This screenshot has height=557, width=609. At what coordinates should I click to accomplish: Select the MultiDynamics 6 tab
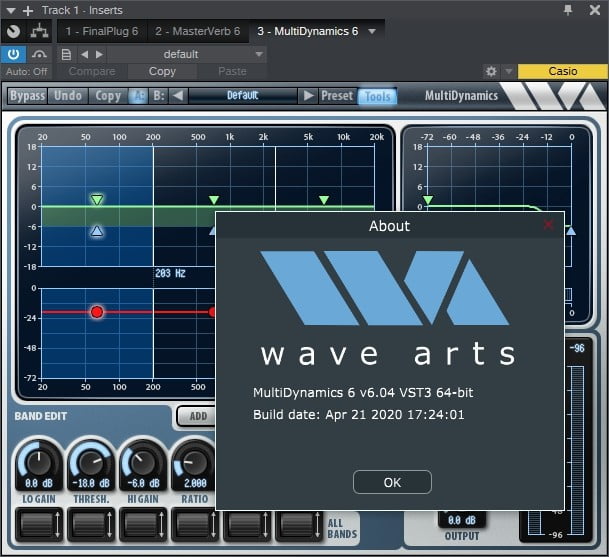tap(308, 31)
